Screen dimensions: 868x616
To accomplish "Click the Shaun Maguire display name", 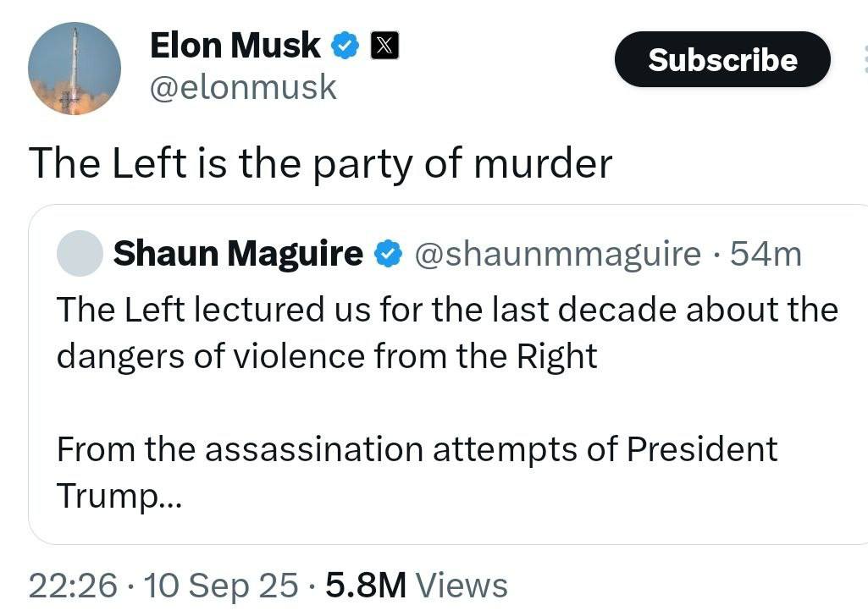I will [238, 254].
